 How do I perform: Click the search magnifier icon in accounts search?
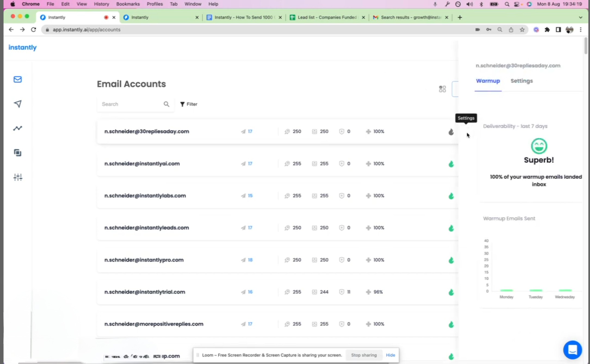[x=166, y=104]
